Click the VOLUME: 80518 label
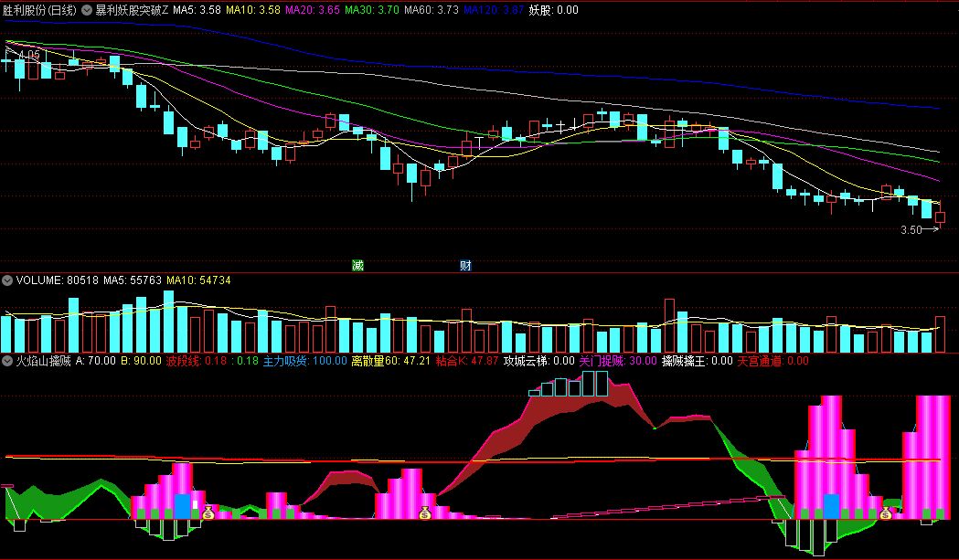This screenshot has height=560, width=959. (57, 280)
